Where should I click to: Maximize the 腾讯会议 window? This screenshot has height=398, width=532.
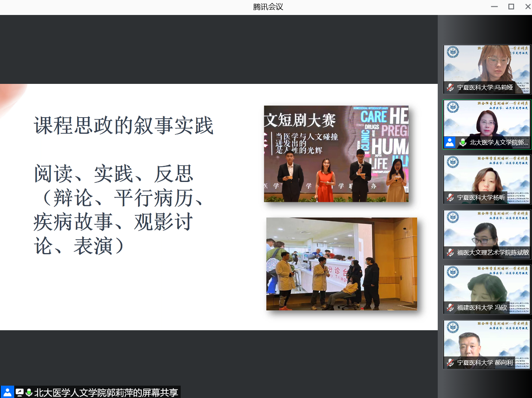(x=511, y=7)
